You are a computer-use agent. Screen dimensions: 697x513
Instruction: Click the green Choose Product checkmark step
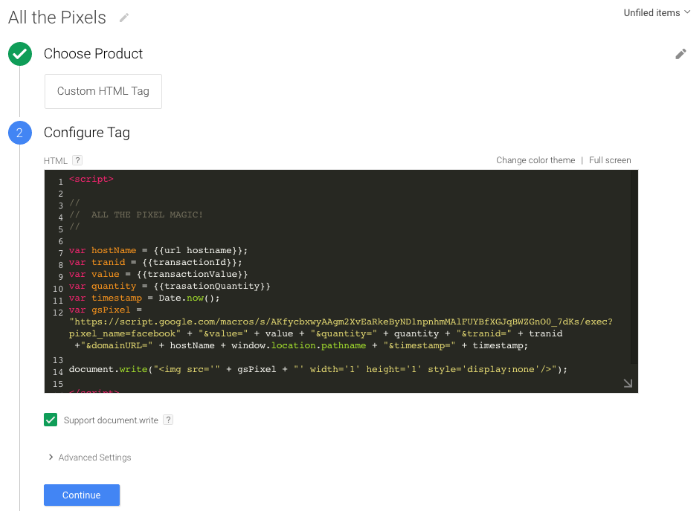(x=20, y=54)
